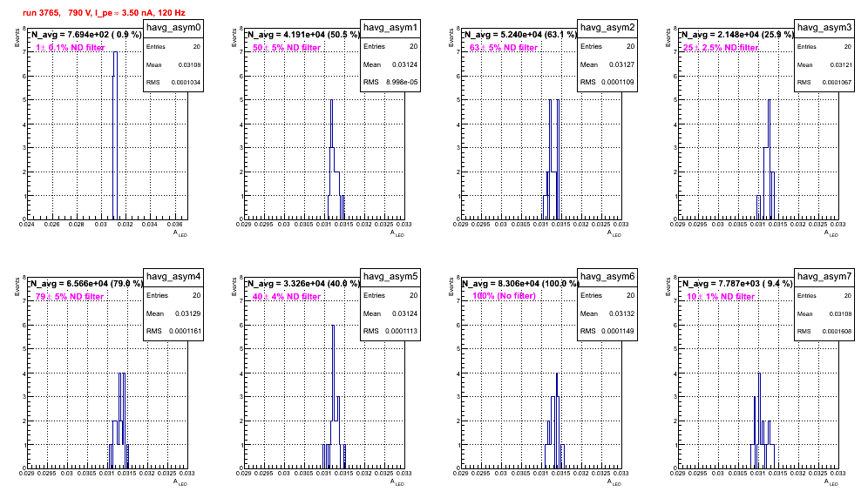Click the Events y-axis label of havg_asym2 plot
Viewport: 868px width, 498px height.
[451, 38]
